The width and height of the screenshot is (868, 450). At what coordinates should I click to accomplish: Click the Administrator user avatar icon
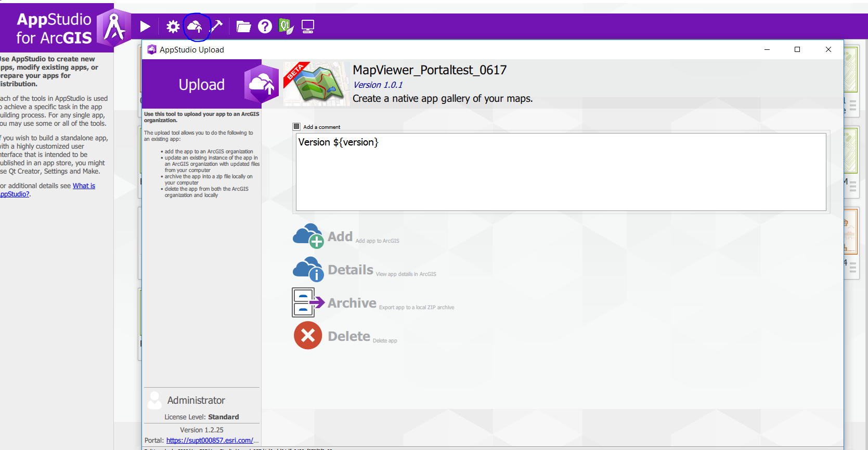tap(154, 400)
